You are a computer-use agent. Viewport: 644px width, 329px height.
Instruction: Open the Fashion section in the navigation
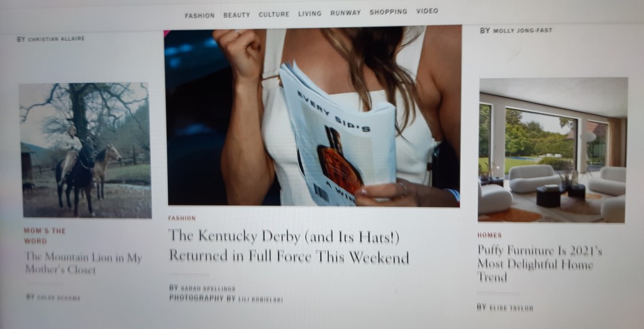click(199, 16)
